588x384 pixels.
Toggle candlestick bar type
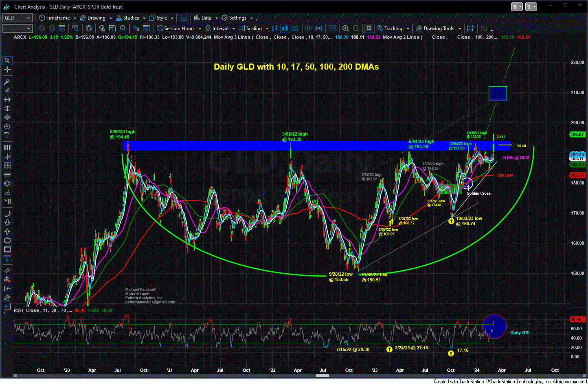[x=285, y=29]
